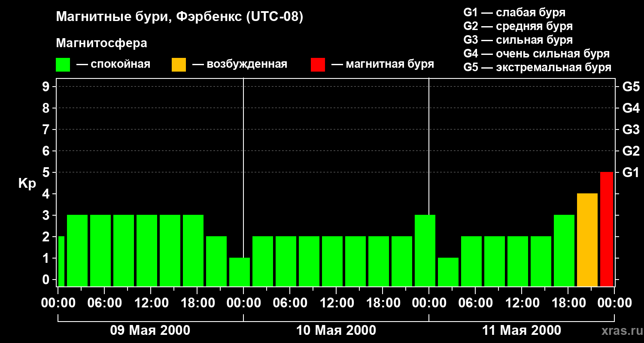Click the '18:00' time label above 09 Мая
Viewport: 644px width, 343px height.
point(197,303)
